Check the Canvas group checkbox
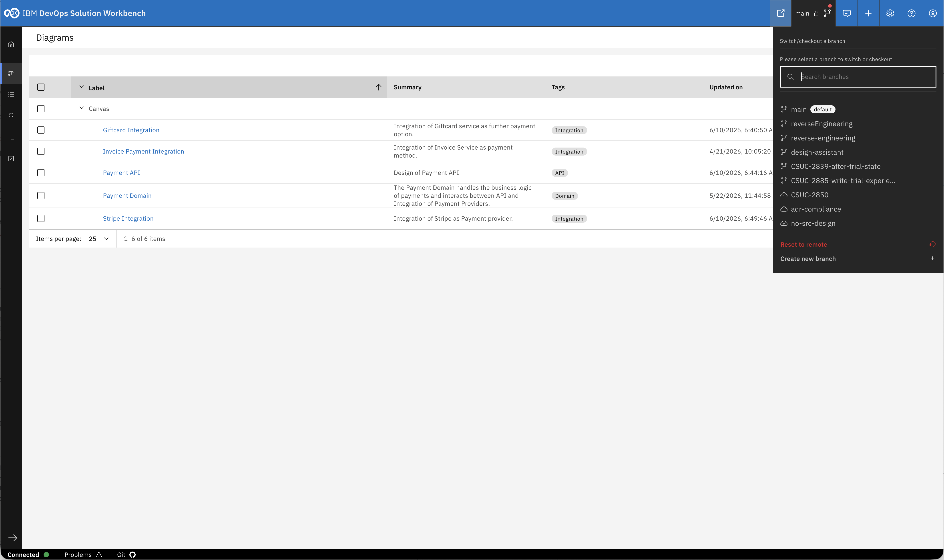The height and width of the screenshot is (560, 944). pos(41,109)
